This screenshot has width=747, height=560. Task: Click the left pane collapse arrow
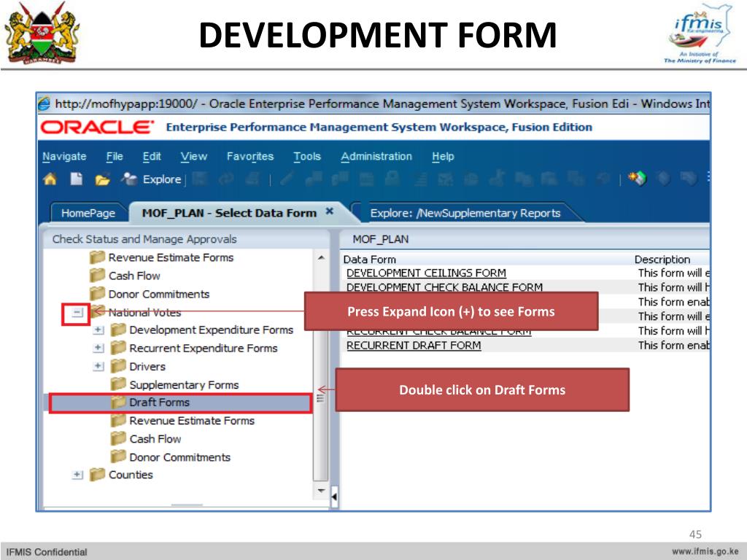tap(334, 497)
